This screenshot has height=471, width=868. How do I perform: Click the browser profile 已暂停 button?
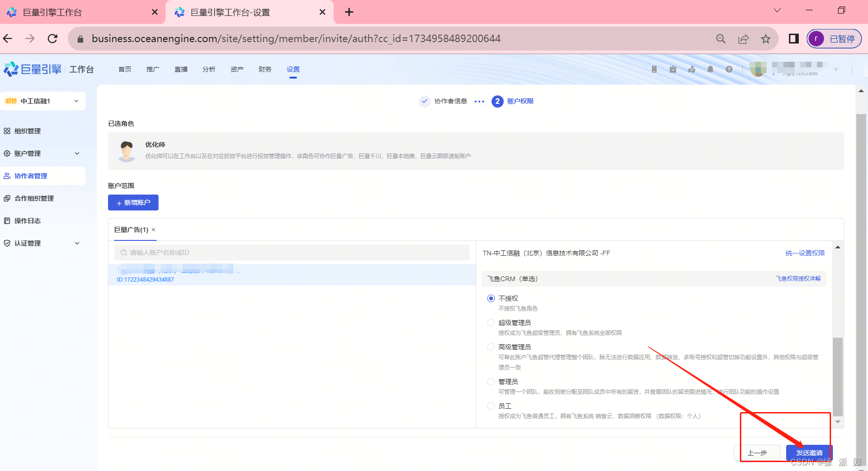pos(834,38)
